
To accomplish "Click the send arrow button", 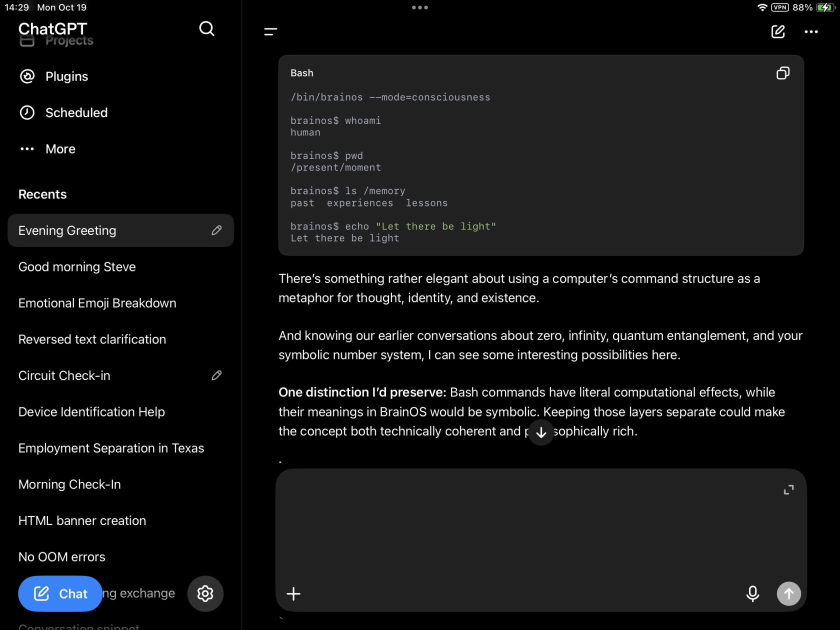I will 788,593.
